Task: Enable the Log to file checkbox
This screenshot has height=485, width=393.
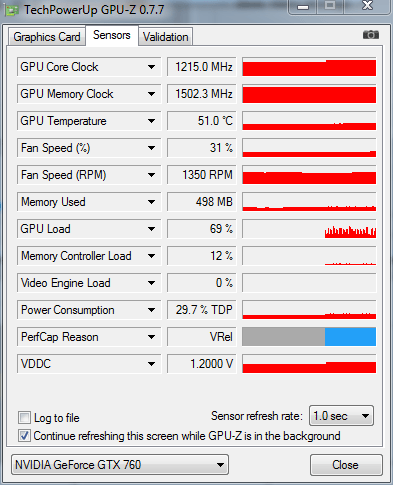Action: [x=24, y=417]
